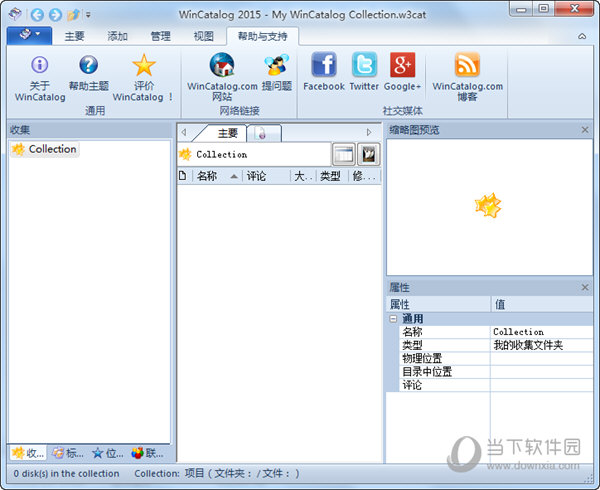Sort by the modified 修 column header
The height and width of the screenshot is (490, 600).
pyautogui.click(x=364, y=176)
